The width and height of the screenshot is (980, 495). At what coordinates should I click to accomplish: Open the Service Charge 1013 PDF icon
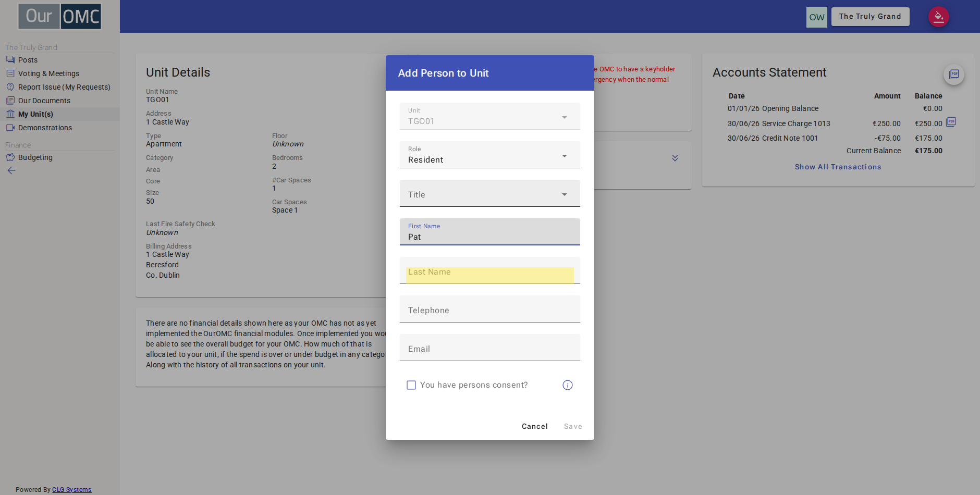(x=951, y=122)
